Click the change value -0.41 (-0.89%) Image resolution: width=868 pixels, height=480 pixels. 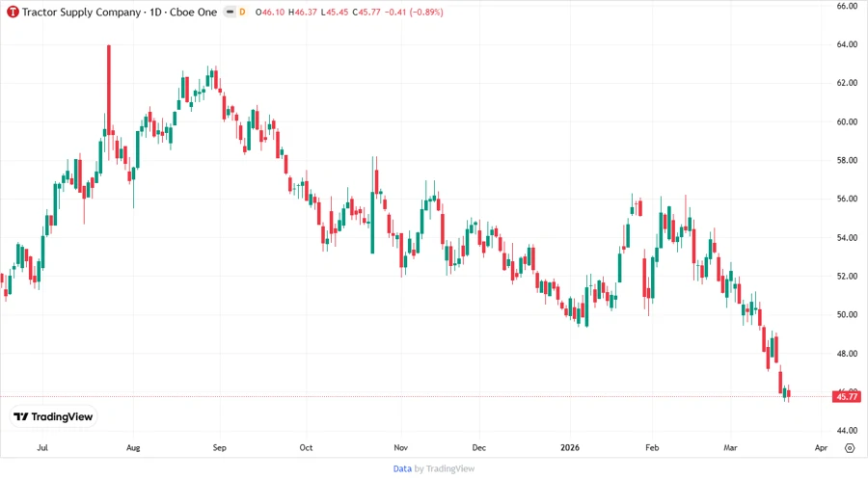(x=414, y=13)
